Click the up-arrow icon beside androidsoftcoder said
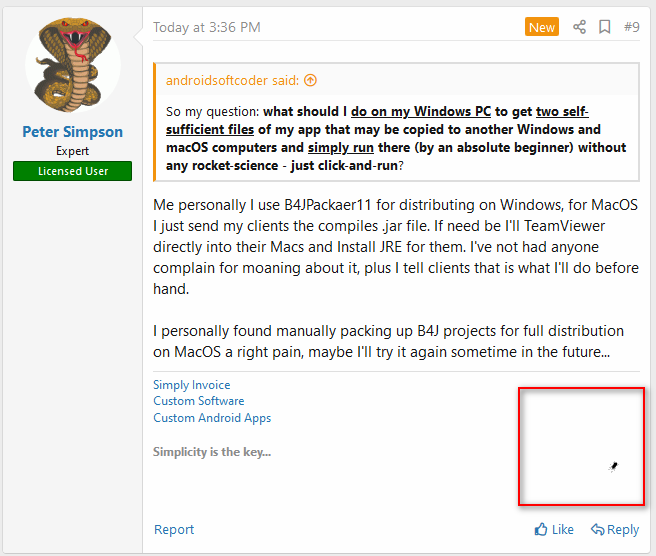This screenshot has height=556, width=656. [x=310, y=80]
